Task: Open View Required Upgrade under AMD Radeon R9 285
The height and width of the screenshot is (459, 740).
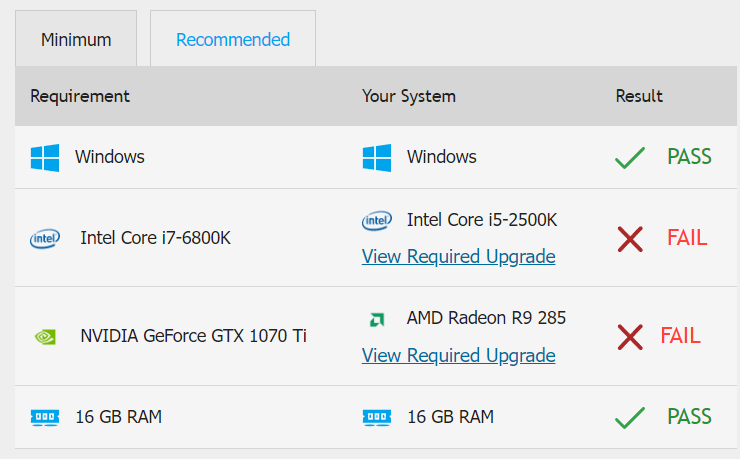Action: click(x=458, y=355)
